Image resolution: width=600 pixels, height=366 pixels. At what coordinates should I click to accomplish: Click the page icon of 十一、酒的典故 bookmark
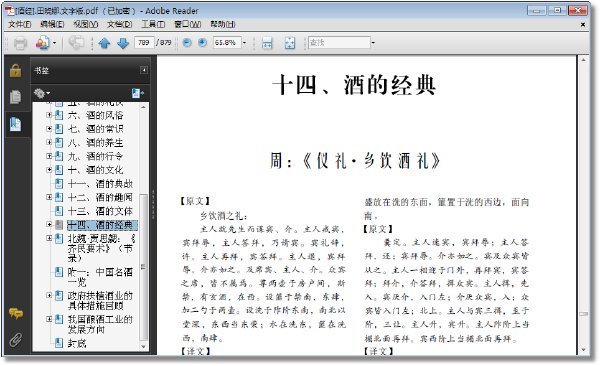(x=59, y=183)
